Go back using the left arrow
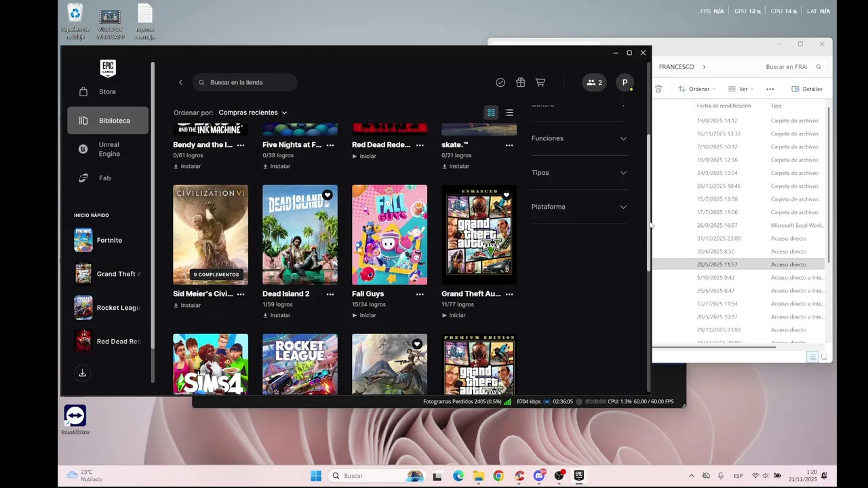The image size is (868, 488). coord(180,83)
